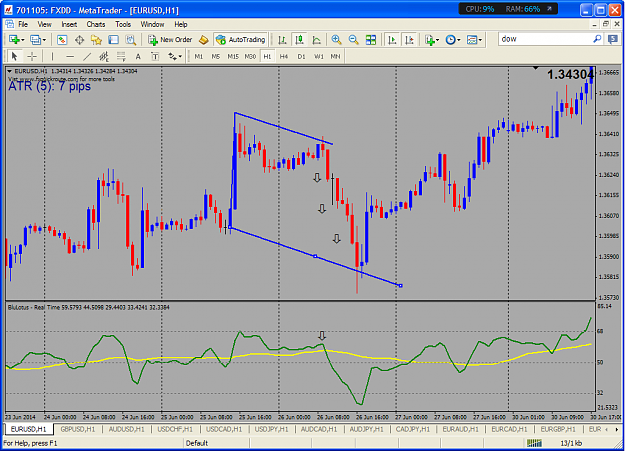Open the chat bubble icon by search
Viewport: 625px width, 451px height.
[613, 39]
